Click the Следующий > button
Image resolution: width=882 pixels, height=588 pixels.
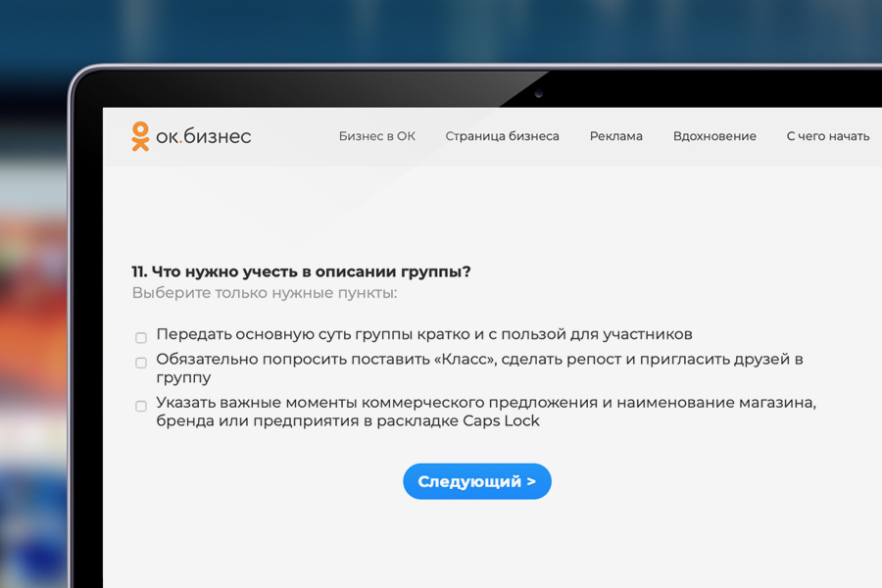(477, 481)
